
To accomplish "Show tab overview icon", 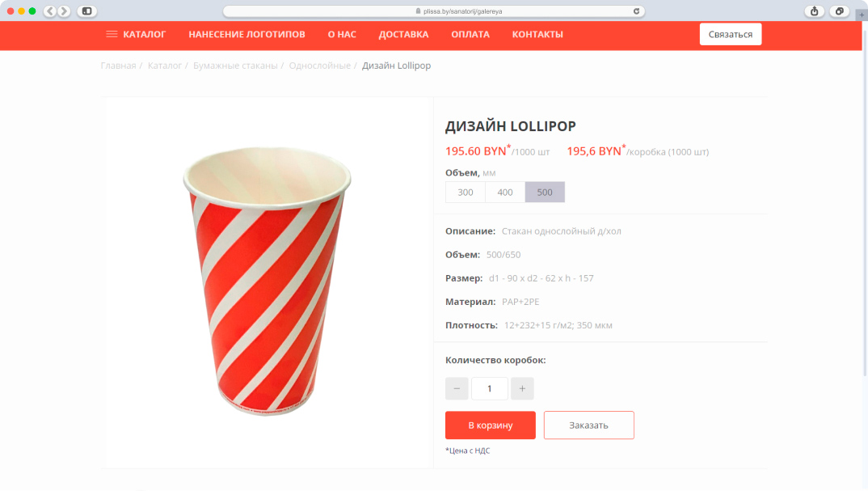I will click(x=840, y=11).
